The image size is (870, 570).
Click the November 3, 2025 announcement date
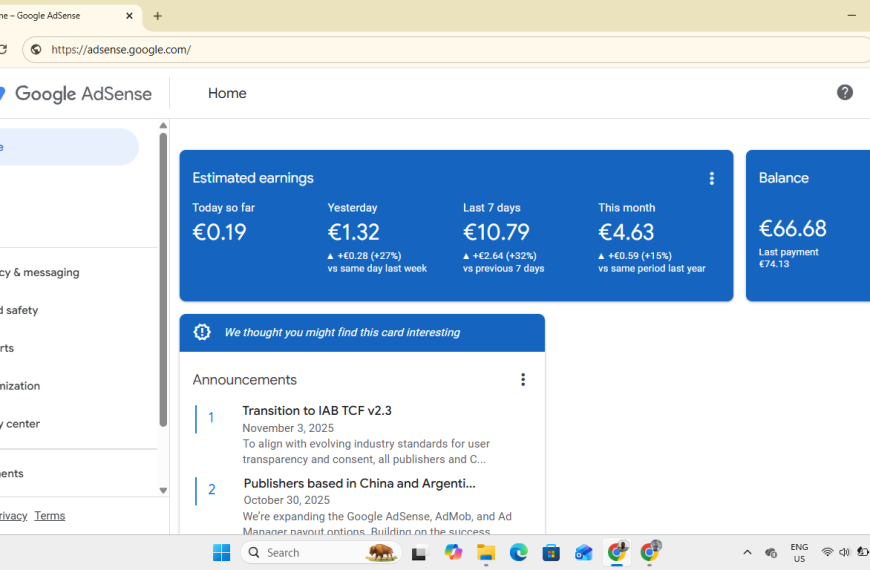point(288,428)
